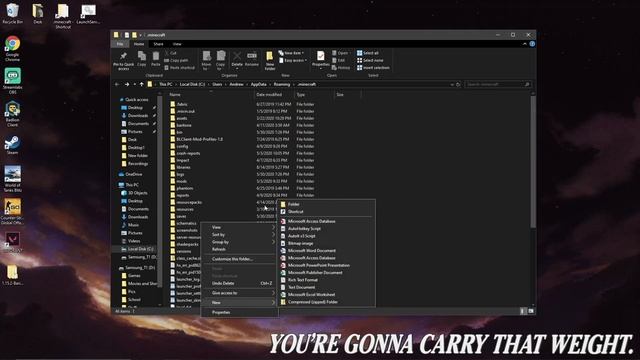
Task: Click Select none in the ribbon
Action: [370, 60]
